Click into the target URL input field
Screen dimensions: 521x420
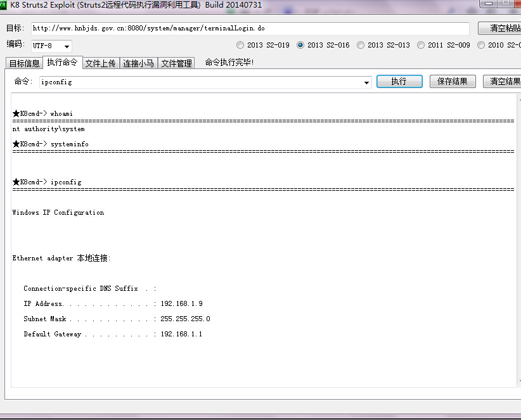[x=250, y=29]
